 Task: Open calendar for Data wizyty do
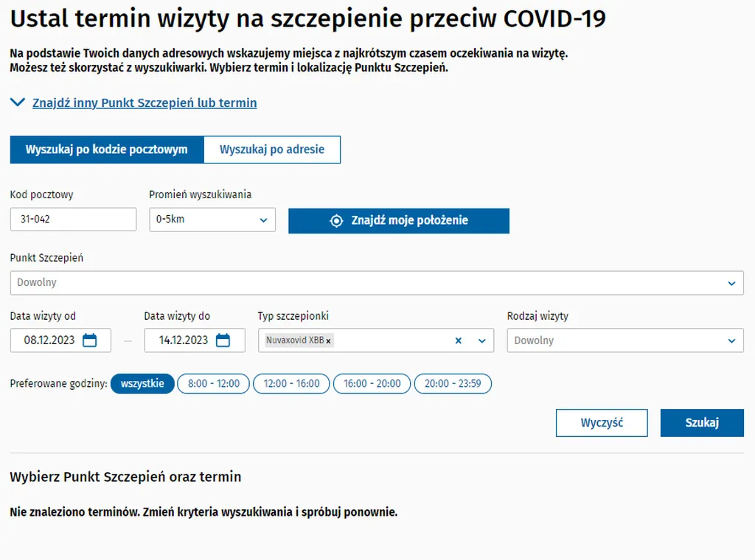pyautogui.click(x=223, y=340)
